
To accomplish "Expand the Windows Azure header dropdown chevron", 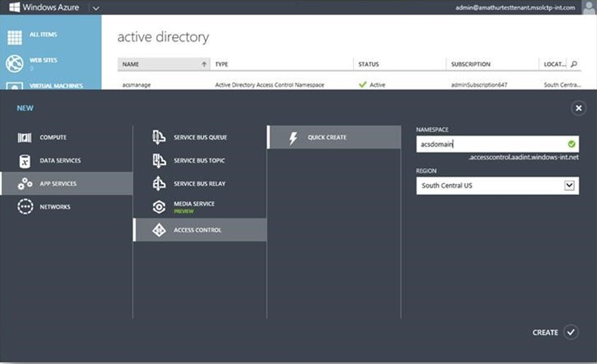I will click(96, 8).
